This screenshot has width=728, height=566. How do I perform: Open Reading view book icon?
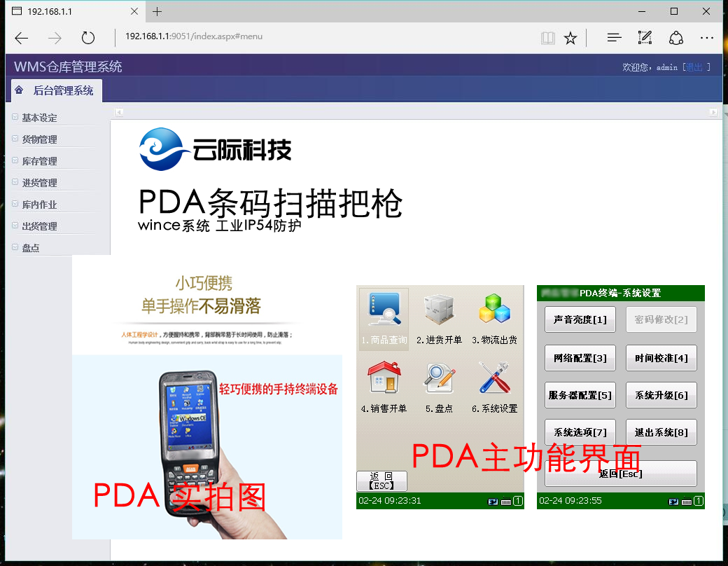[x=547, y=38]
